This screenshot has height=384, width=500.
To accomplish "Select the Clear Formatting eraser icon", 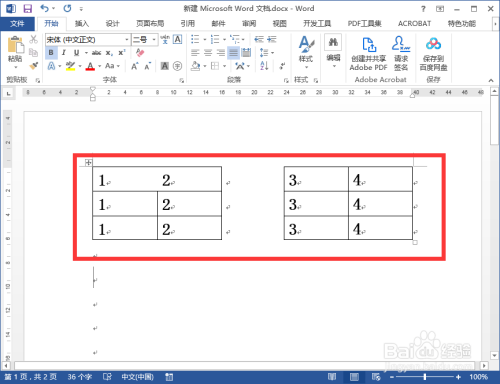I will click(x=140, y=53).
